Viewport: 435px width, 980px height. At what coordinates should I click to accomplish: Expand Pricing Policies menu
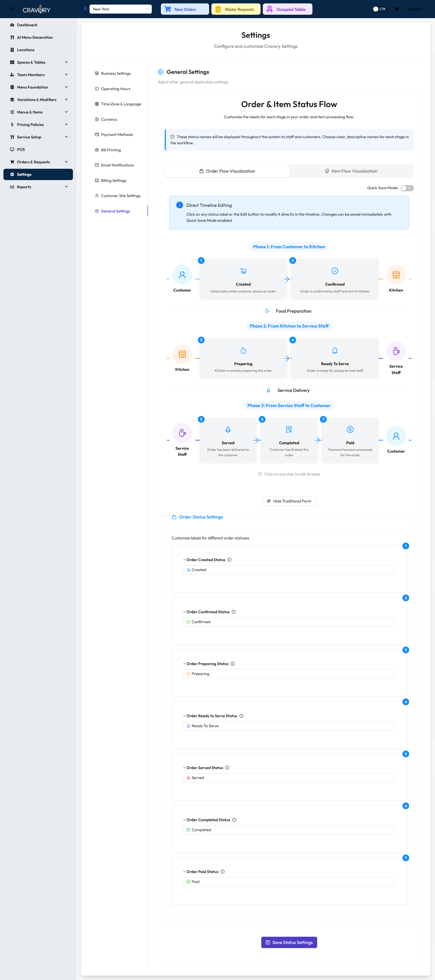(38, 125)
